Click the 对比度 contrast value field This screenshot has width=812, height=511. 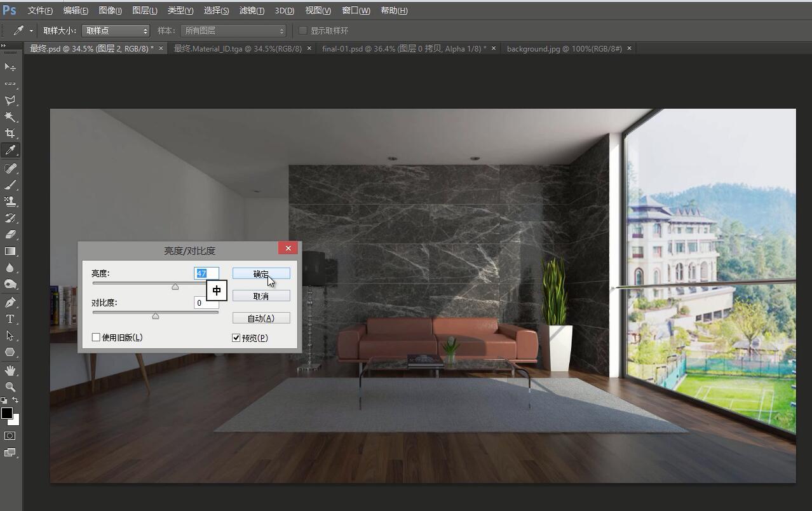pyautogui.click(x=206, y=303)
